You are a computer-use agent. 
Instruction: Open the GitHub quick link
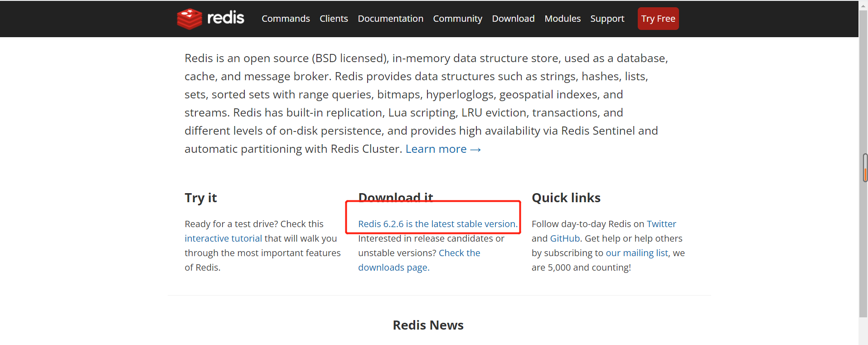(565, 238)
